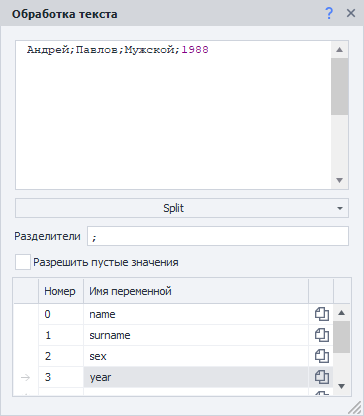The image size is (364, 416).
Task: Click inside the source text area
Action: [173, 115]
